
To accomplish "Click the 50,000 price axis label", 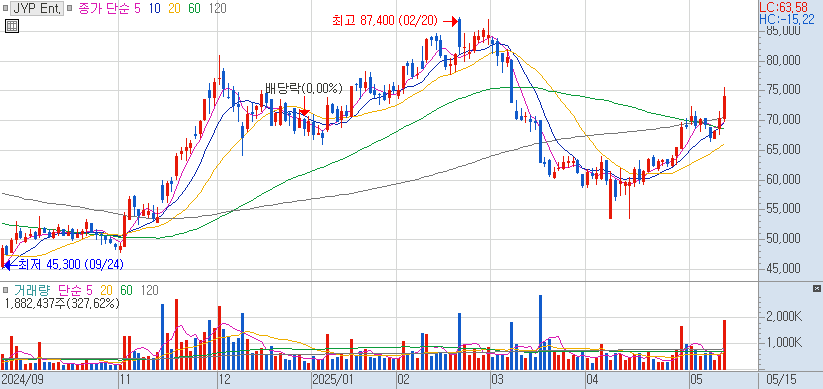I will [x=784, y=239].
